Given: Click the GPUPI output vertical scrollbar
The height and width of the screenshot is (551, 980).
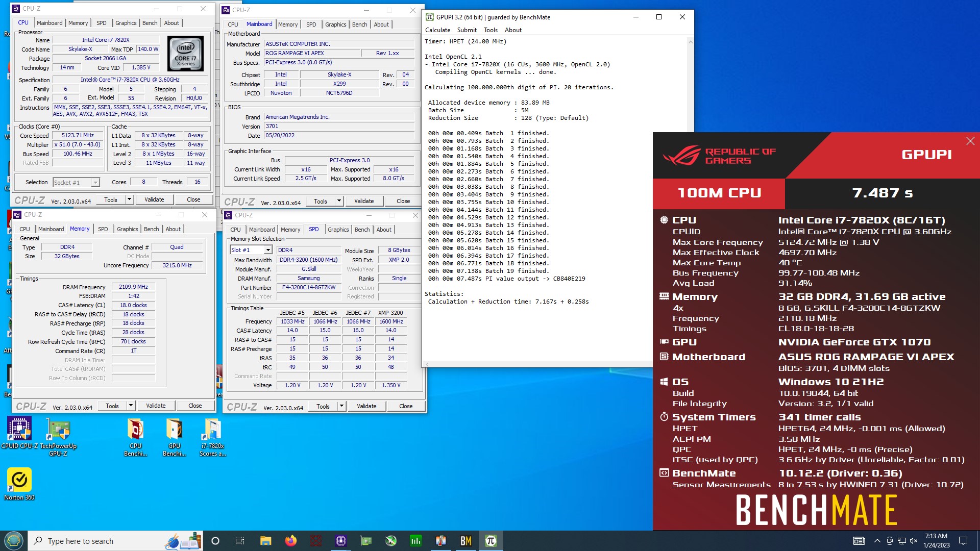Looking at the screenshot, I should (690, 199).
